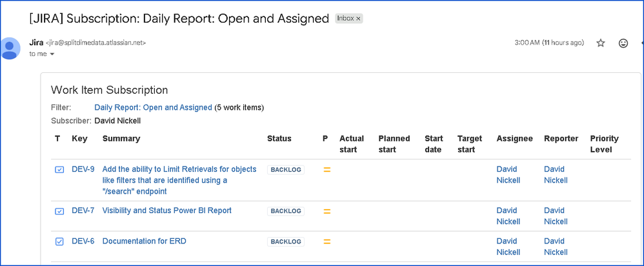Open the DEV-9 issue key link

coord(83,169)
